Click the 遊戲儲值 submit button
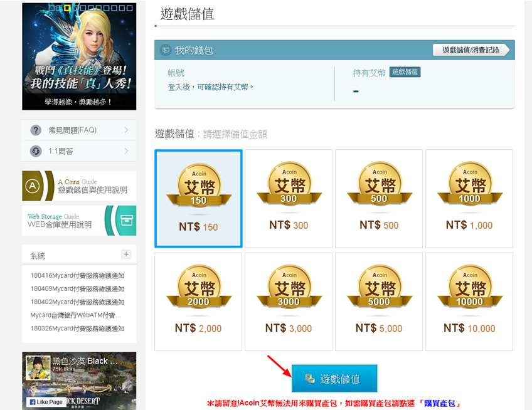532x410 pixels. [x=334, y=379]
